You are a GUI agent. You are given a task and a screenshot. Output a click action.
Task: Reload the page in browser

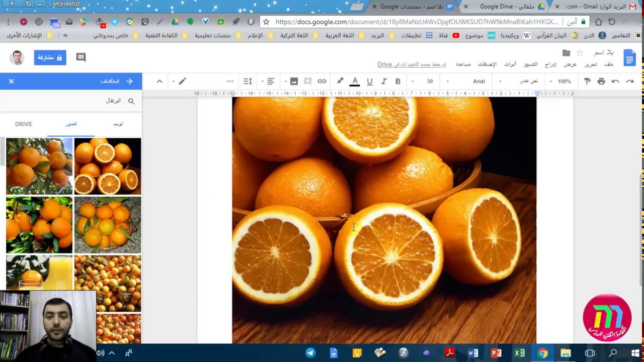612,22
